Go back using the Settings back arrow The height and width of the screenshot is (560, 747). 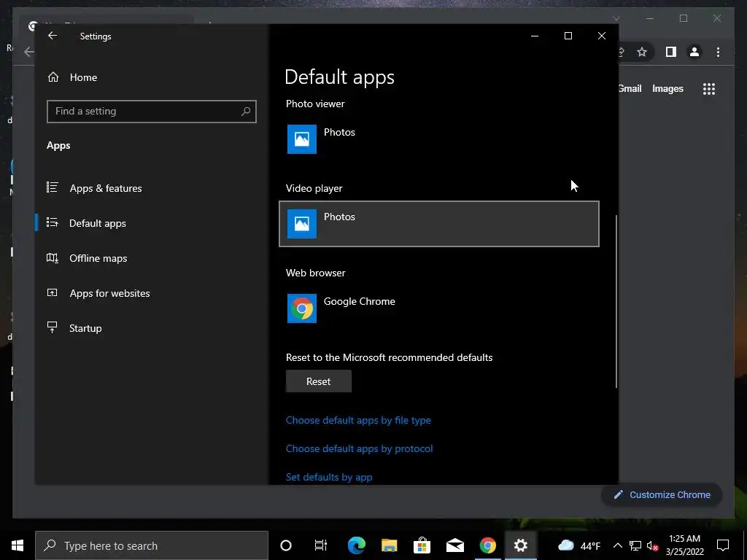click(x=53, y=36)
